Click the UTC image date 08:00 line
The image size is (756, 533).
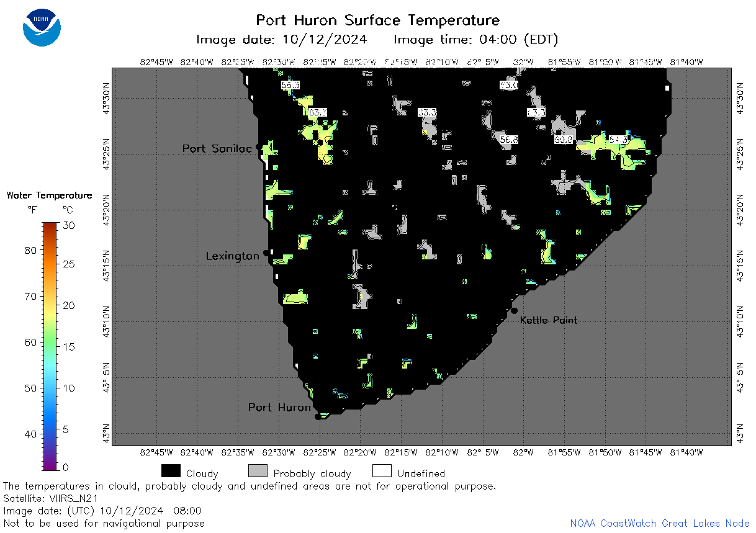click(x=102, y=511)
